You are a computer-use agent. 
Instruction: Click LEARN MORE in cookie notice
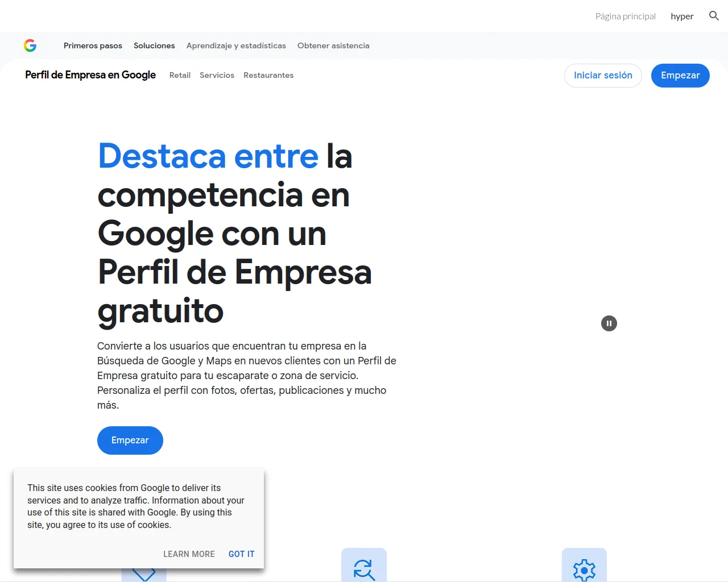point(189,554)
